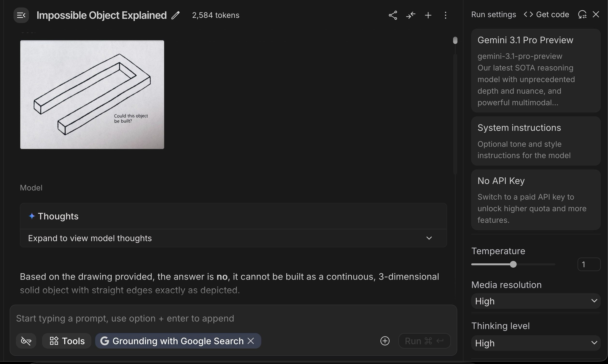Click the share prompt icon
Screen dimensions: 608x364
393,15
